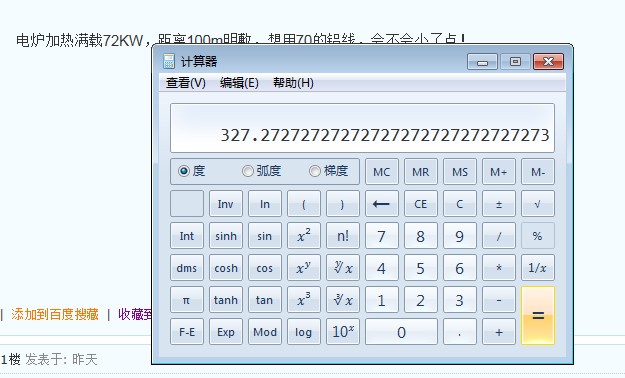The width and height of the screenshot is (625, 378).
Task: Click the calculator result display field
Action: click(x=362, y=128)
